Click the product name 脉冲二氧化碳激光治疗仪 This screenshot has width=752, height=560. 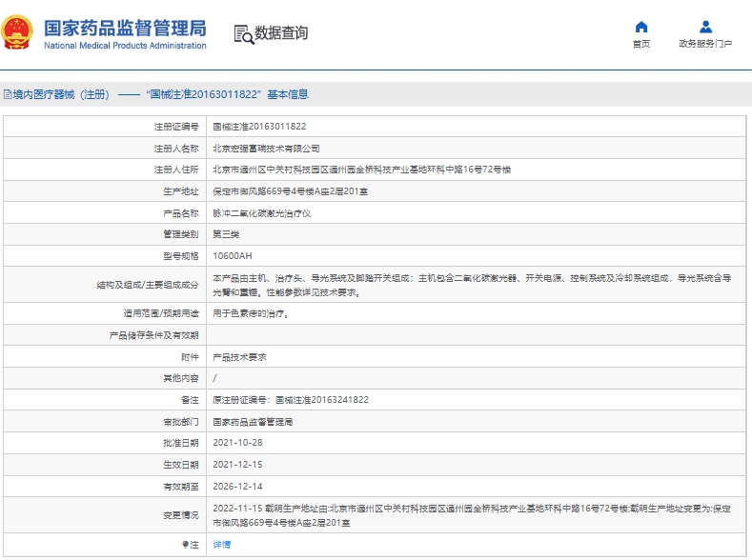pos(261,213)
